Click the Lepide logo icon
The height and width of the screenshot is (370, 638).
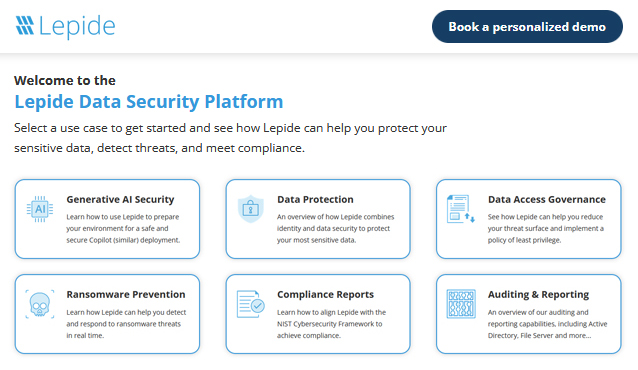pos(25,26)
